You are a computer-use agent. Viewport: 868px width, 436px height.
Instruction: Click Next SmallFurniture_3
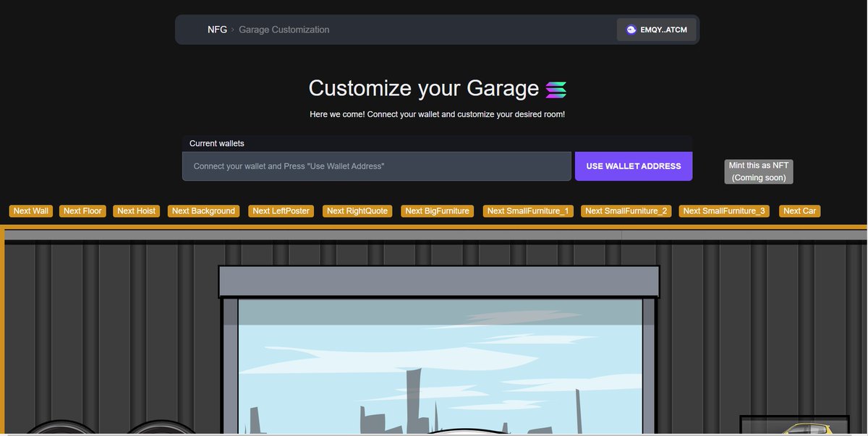coord(724,211)
